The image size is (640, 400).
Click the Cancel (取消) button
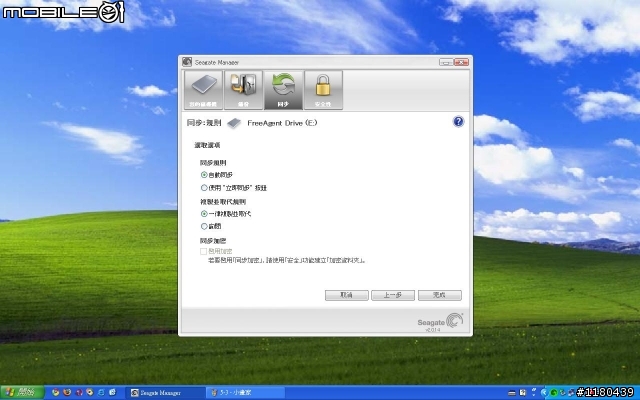point(347,295)
